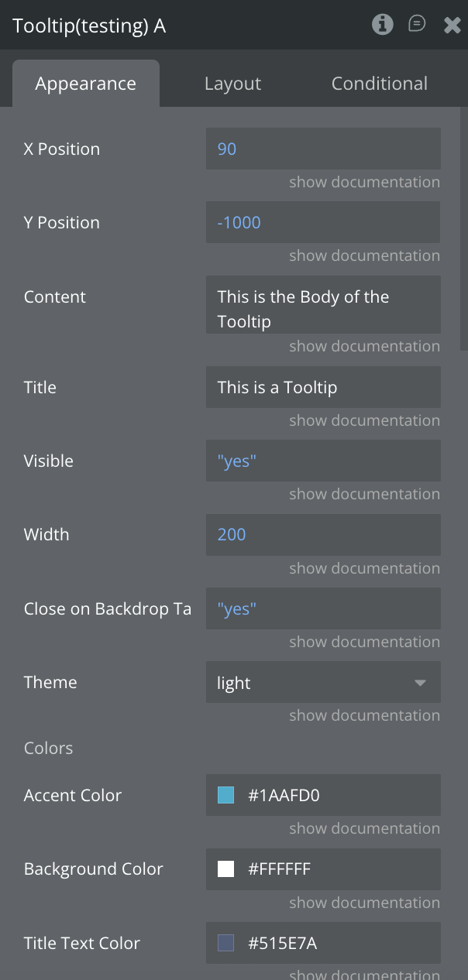Click the Title field reading This is a Tooltip
The height and width of the screenshot is (980, 468).
pos(322,387)
